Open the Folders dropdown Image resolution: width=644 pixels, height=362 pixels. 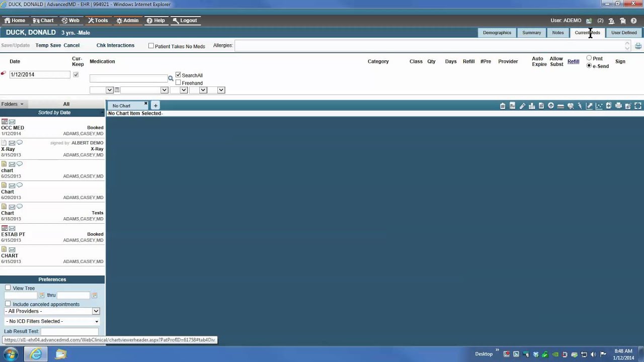[12, 104]
